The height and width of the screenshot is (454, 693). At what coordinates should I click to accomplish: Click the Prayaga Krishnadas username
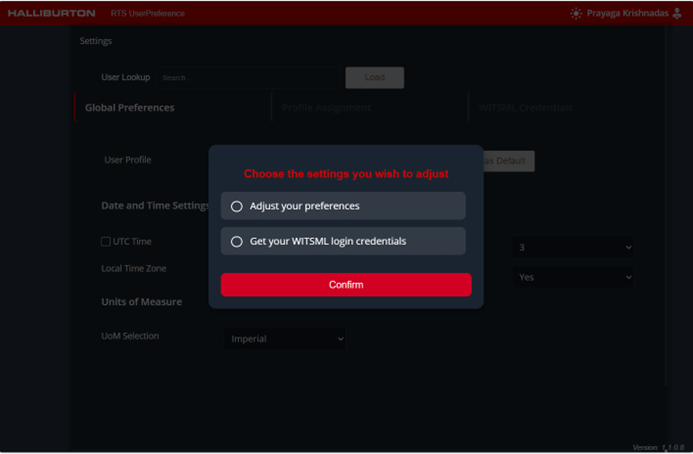(628, 13)
